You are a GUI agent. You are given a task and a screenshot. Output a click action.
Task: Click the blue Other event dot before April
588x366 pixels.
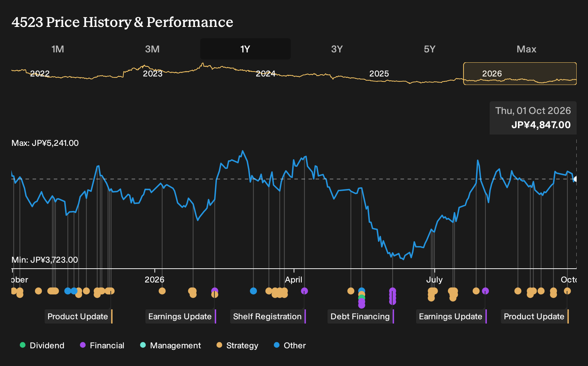tap(253, 291)
